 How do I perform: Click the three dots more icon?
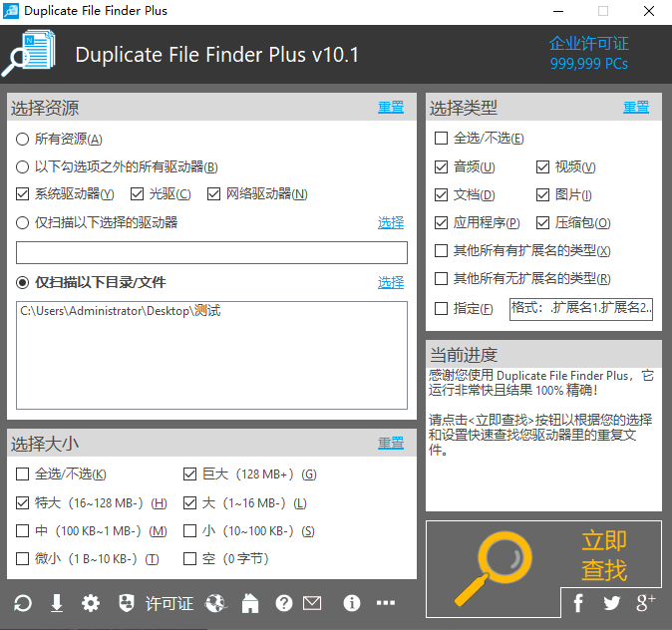[386, 603]
